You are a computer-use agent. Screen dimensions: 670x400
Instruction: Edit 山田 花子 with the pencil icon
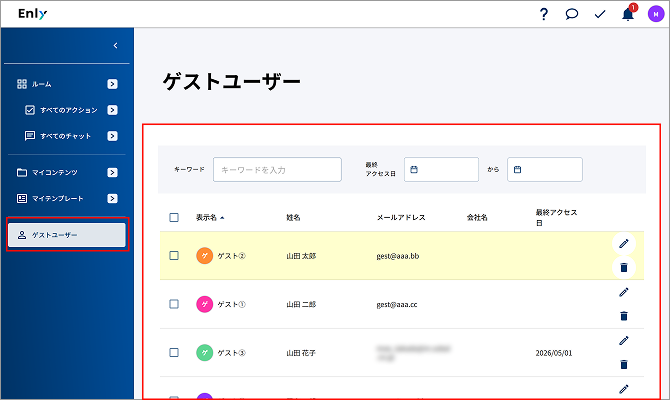click(x=624, y=341)
